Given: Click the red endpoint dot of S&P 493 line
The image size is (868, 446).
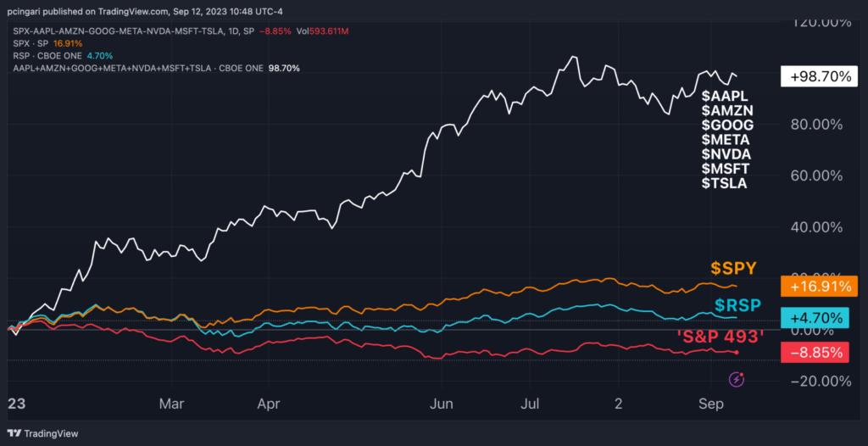Looking at the screenshot, I should coord(737,353).
